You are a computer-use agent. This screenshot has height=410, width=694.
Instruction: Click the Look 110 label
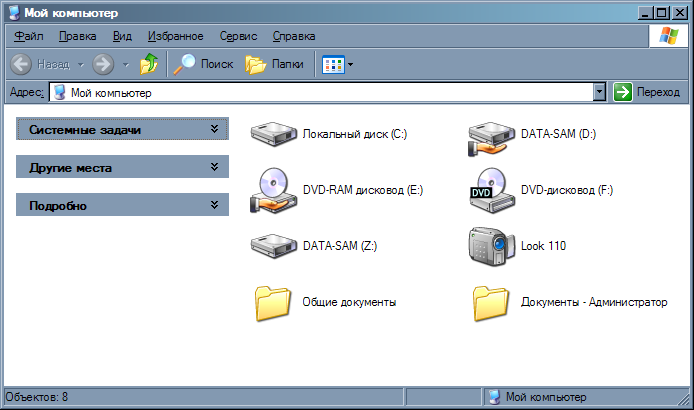click(543, 246)
